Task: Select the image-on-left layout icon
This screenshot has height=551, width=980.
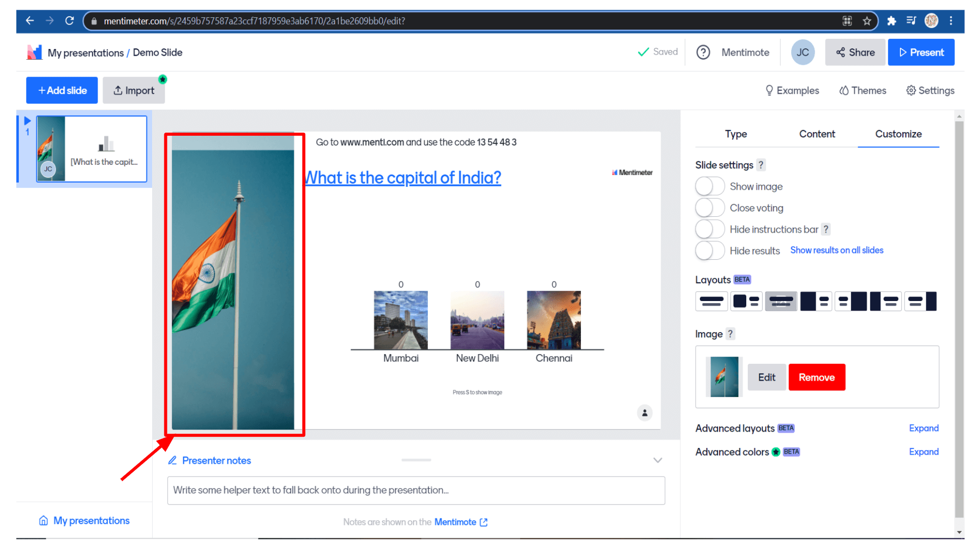Action: click(746, 302)
